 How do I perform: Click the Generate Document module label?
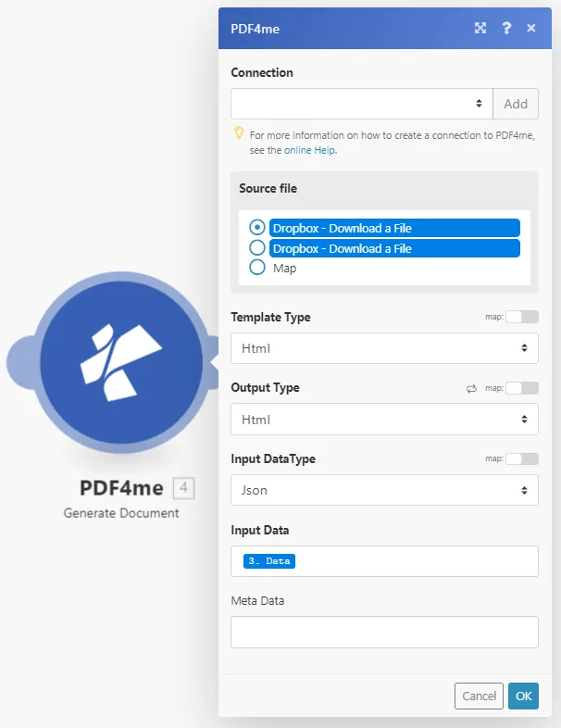coord(121,513)
